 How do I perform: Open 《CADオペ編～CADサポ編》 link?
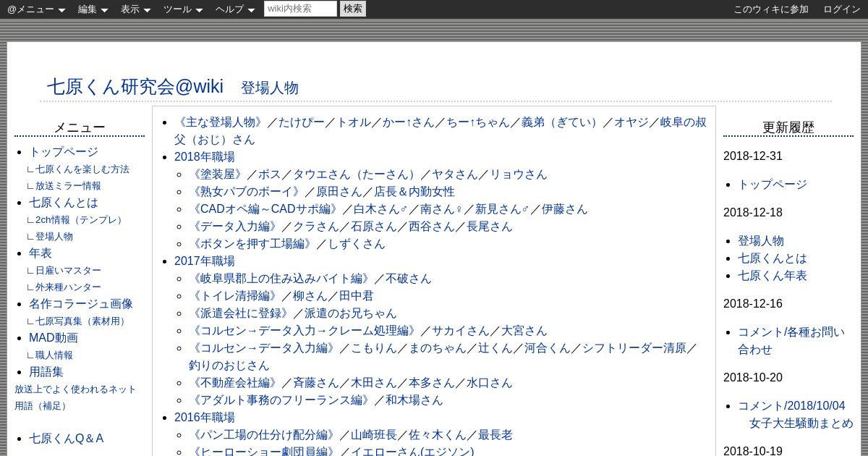[265, 209]
